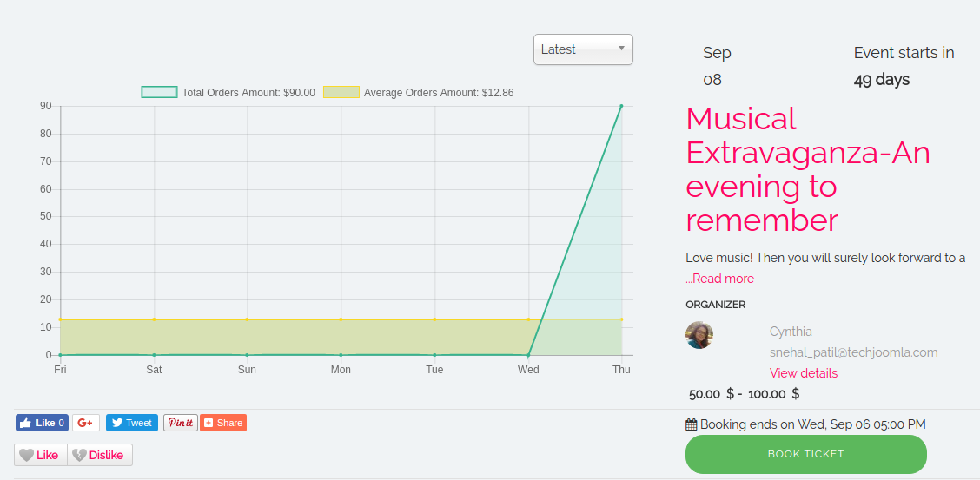Click the Thursday data point at 90
The image size is (980, 480).
click(x=621, y=107)
